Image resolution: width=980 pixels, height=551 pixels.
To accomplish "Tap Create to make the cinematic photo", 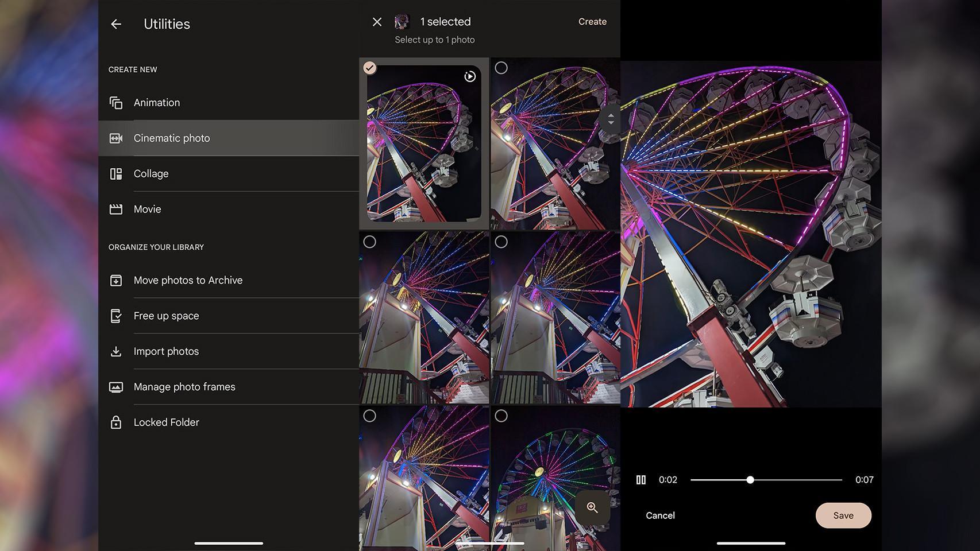I will click(592, 22).
